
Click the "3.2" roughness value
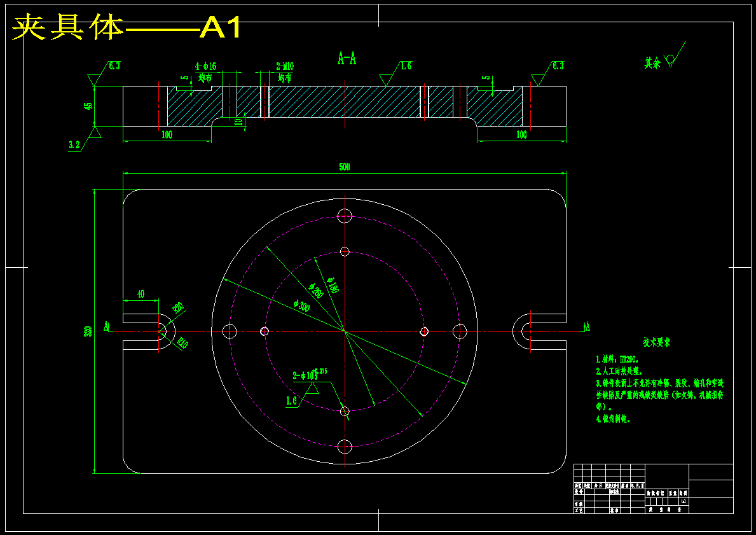click(74, 145)
